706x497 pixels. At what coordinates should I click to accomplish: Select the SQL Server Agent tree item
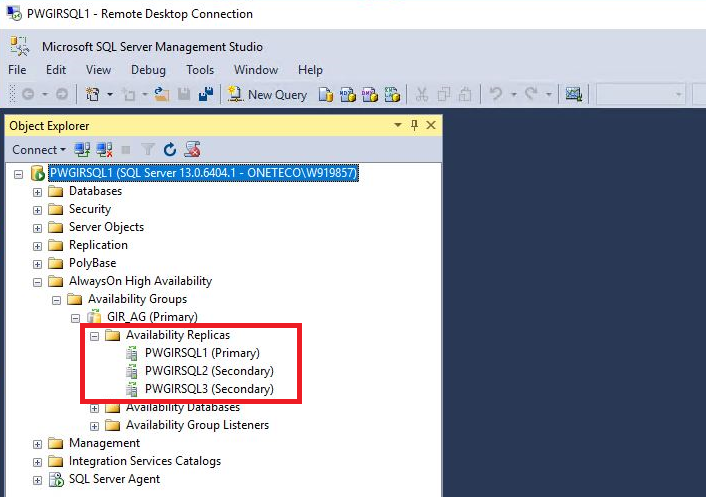click(114, 479)
